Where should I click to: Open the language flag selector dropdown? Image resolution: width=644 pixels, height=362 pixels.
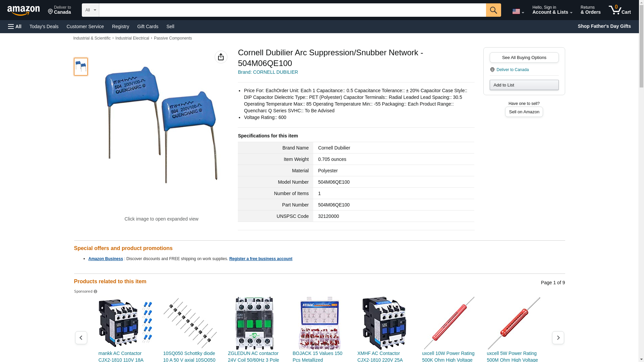coord(518,11)
